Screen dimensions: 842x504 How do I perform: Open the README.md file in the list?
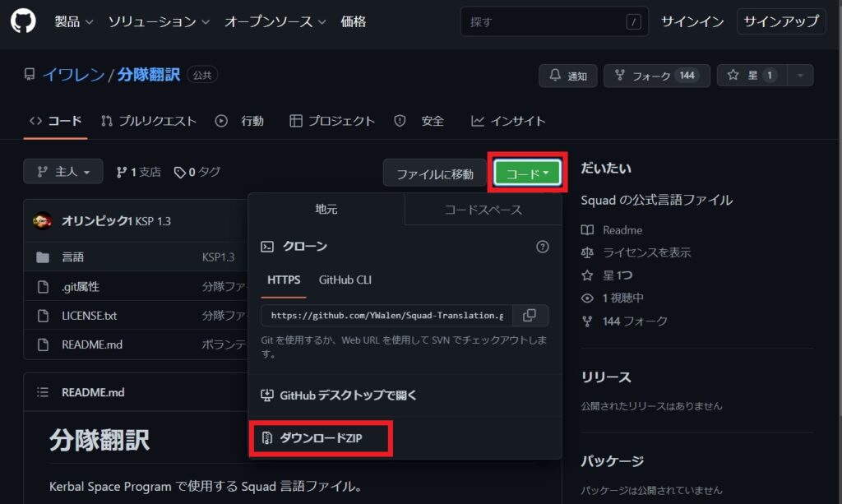92,344
